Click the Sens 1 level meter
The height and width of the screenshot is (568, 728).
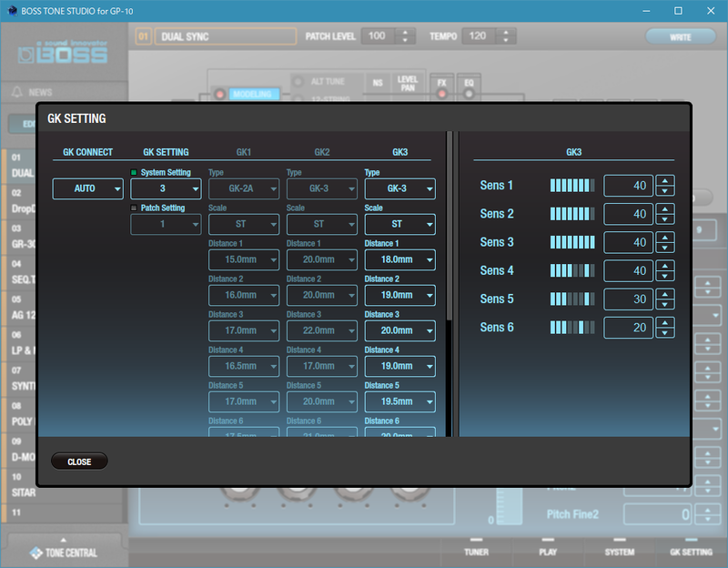[x=572, y=186]
